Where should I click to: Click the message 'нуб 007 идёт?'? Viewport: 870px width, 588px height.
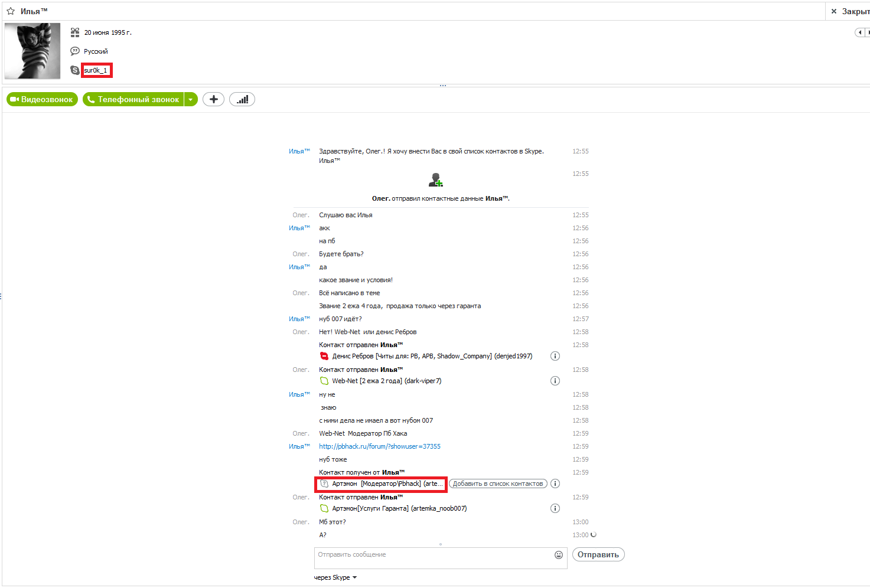click(x=340, y=319)
